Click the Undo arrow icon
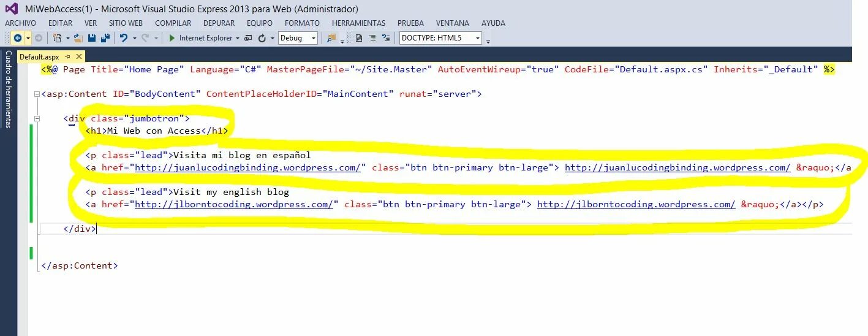Viewport: 868px width, 336px height. tap(124, 38)
